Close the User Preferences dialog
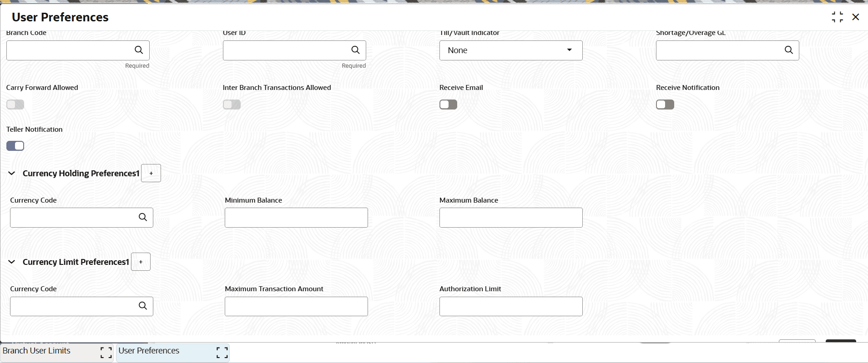 click(855, 17)
